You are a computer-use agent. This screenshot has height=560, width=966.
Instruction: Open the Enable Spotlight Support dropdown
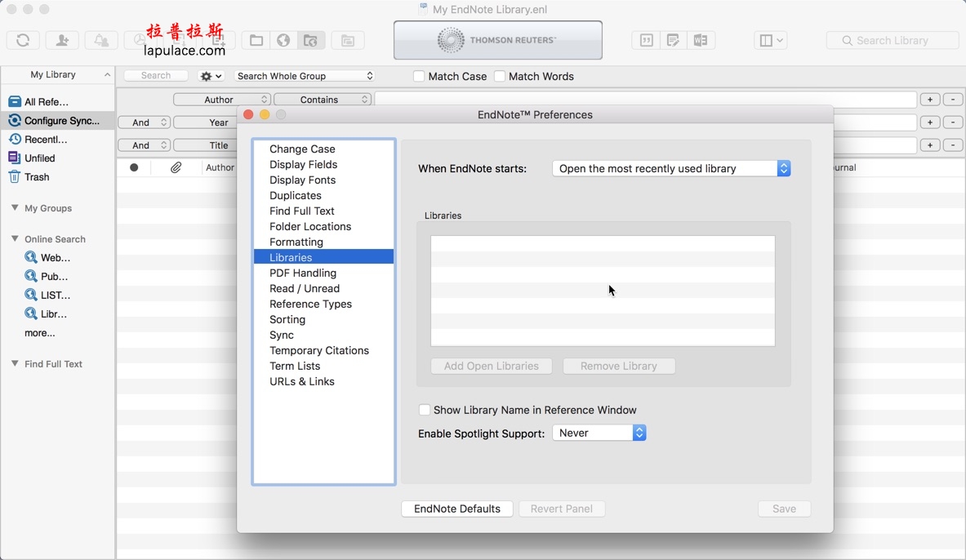599,433
